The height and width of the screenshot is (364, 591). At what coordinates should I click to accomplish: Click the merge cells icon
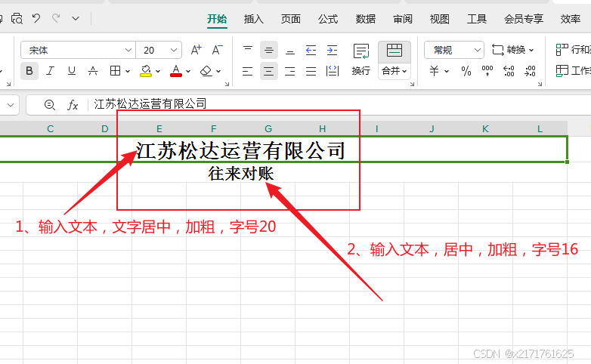[x=395, y=51]
